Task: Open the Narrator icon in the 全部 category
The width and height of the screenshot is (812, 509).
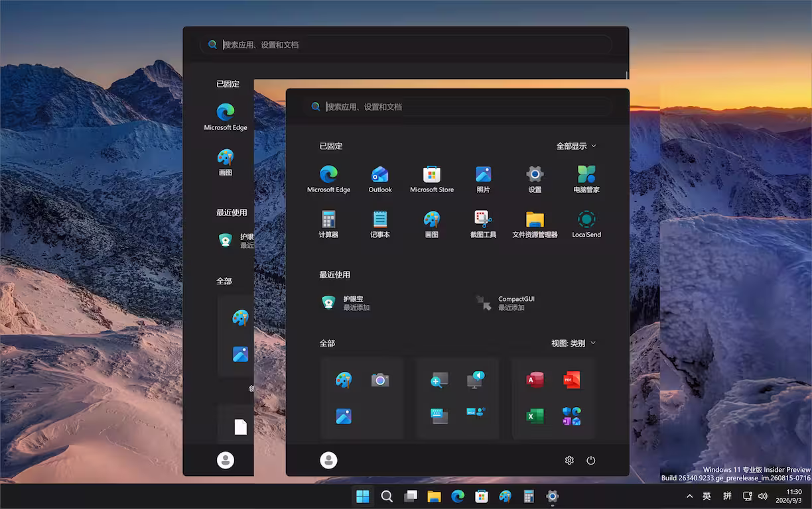Action: (476, 380)
